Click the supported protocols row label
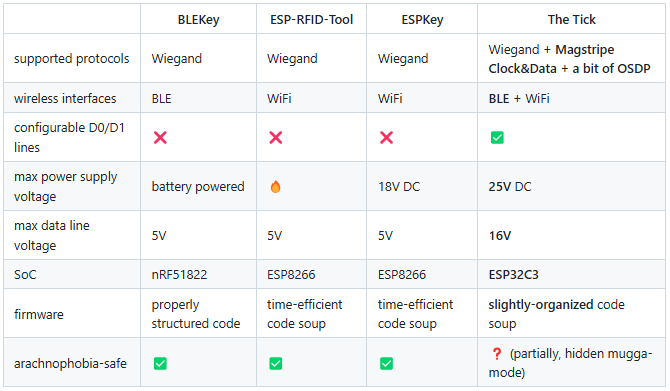Image resolution: width=670 pixels, height=391 pixels. click(71, 59)
